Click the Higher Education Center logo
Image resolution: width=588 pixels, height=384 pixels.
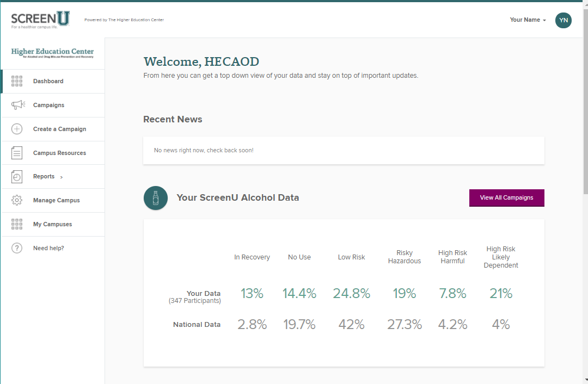pyautogui.click(x=52, y=53)
